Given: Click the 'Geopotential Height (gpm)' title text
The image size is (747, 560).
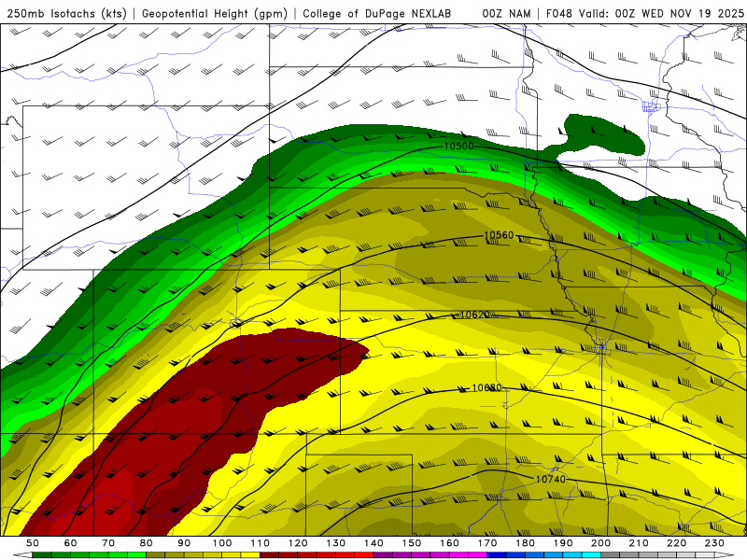Looking at the screenshot, I should click(215, 14).
